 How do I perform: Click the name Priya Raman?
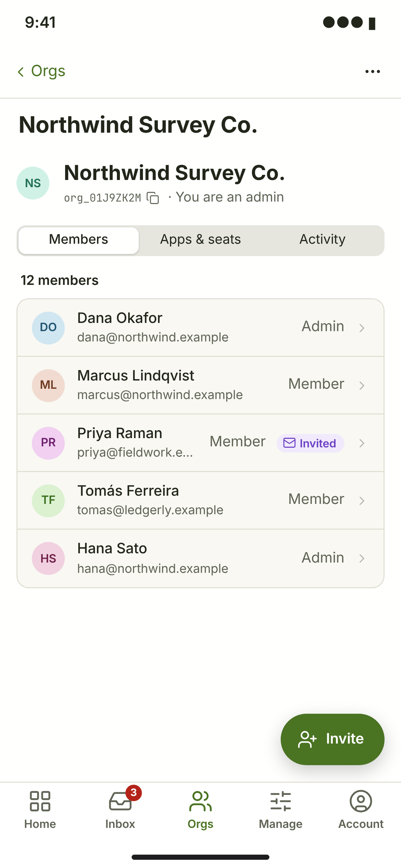click(120, 433)
